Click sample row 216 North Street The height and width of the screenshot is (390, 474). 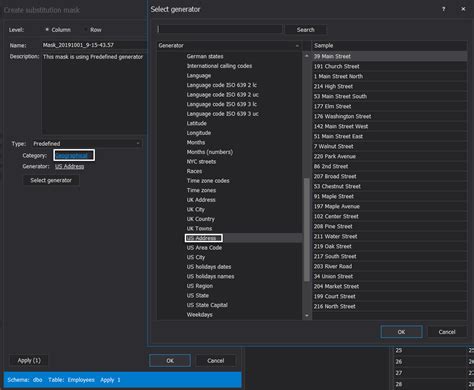coord(389,306)
